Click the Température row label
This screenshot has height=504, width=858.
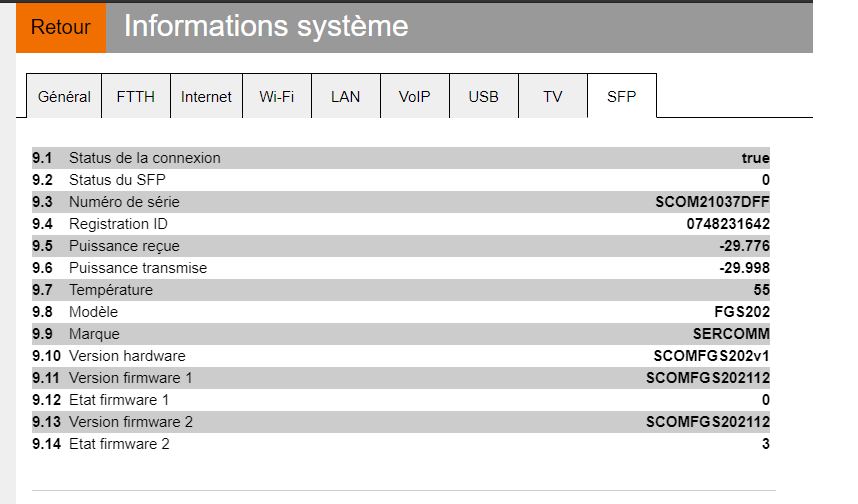coord(111,290)
